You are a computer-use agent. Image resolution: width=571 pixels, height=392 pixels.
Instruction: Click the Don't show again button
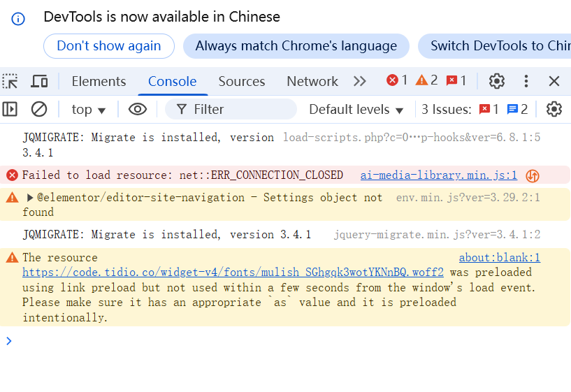(109, 46)
